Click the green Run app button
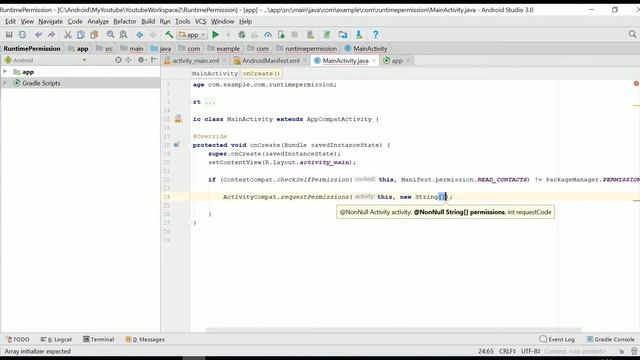Viewport: 640px width, 360px height. tap(216, 35)
